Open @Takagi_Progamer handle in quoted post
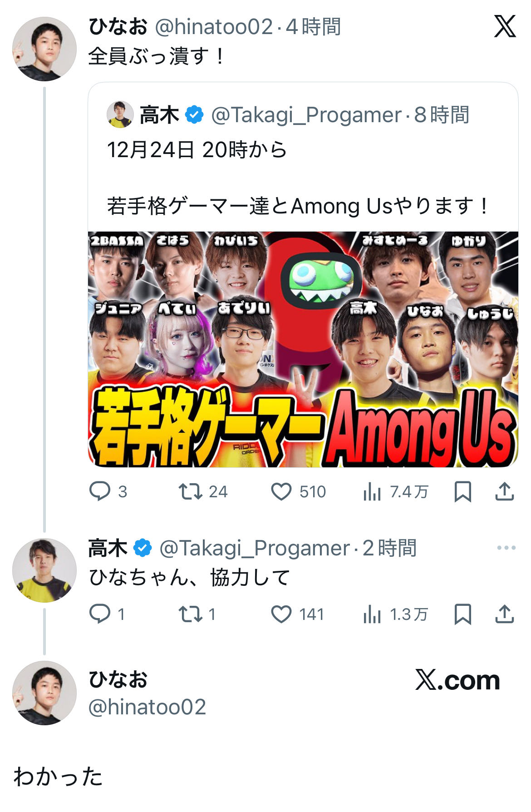The image size is (531, 812). click(306, 115)
